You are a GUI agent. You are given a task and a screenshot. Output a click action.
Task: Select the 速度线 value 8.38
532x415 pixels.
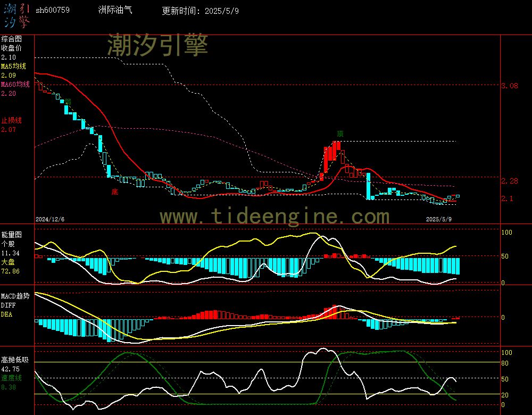pyautogui.click(x=9, y=387)
